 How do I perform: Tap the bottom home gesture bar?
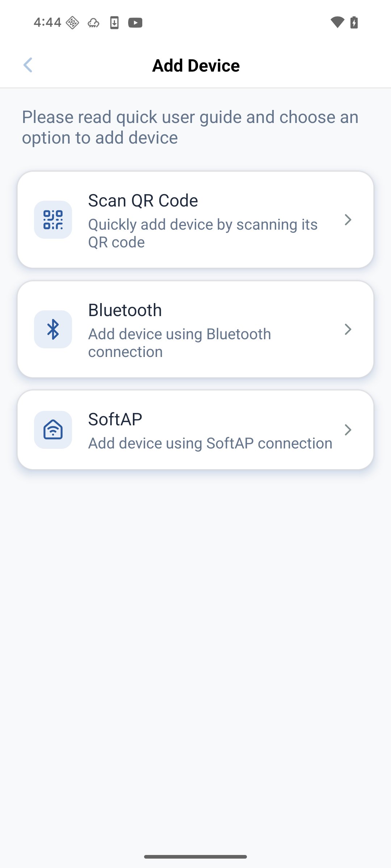pos(195,857)
